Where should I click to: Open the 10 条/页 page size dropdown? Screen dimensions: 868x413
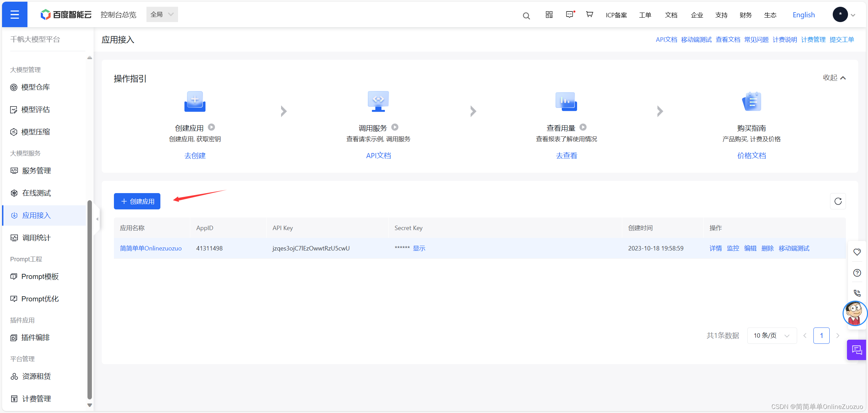772,336
